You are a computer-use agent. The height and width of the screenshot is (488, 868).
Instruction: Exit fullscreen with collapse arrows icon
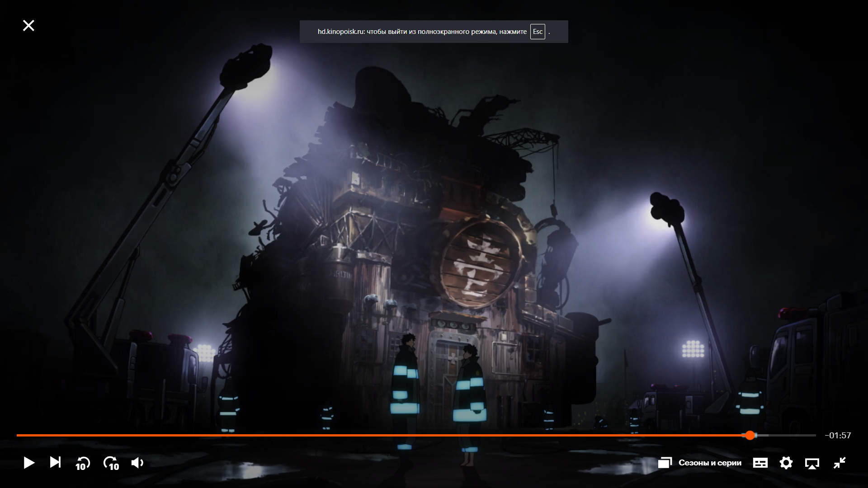pos(840,463)
